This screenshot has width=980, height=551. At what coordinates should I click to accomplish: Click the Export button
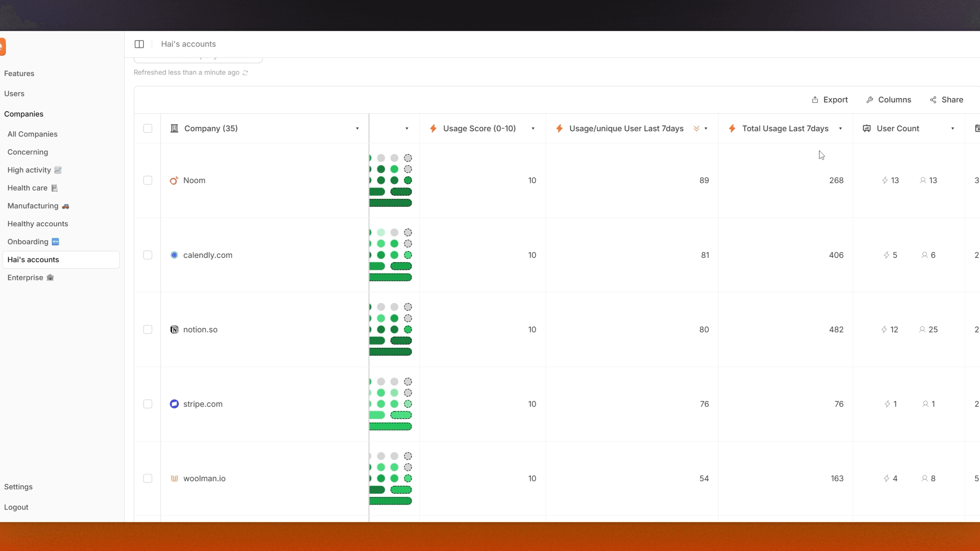830,100
